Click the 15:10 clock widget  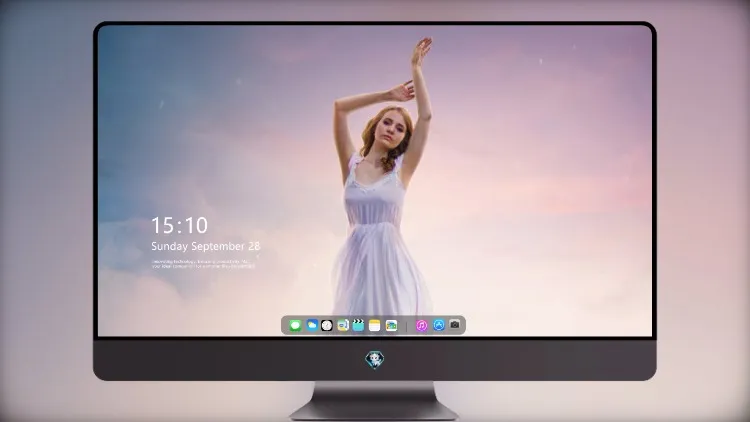pyautogui.click(x=179, y=225)
